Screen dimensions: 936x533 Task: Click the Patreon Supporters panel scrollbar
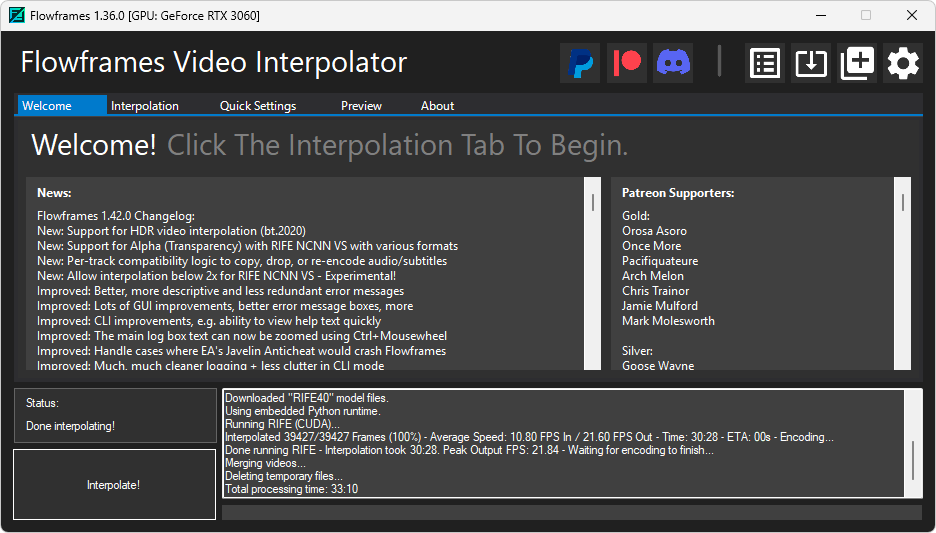903,273
